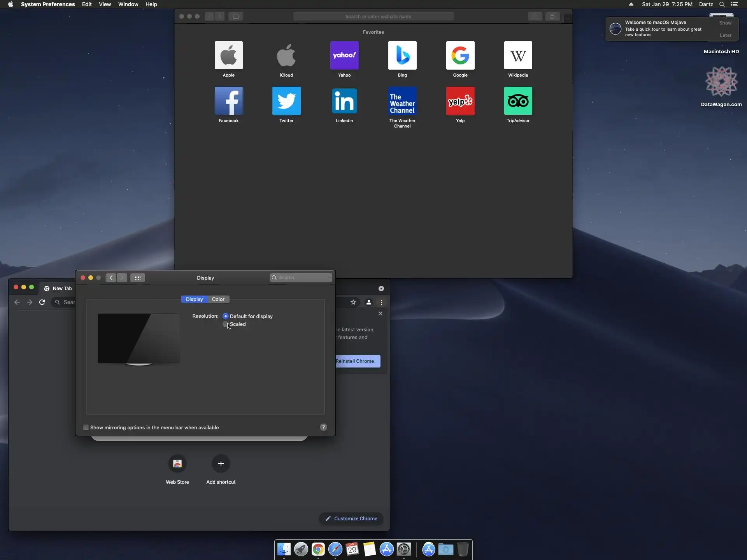Open the Window menu in menu bar

pyautogui.click(x=128, y=4)
